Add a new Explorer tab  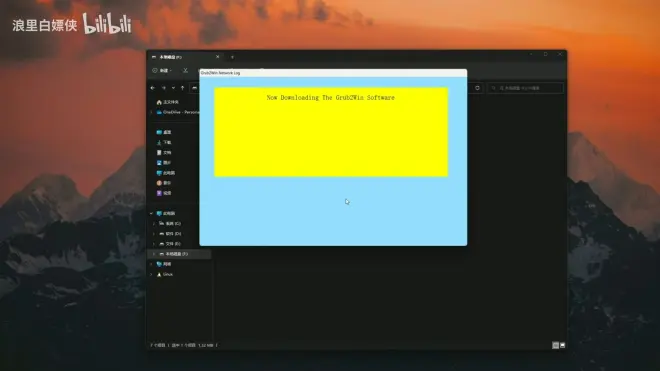coord(232,57)
